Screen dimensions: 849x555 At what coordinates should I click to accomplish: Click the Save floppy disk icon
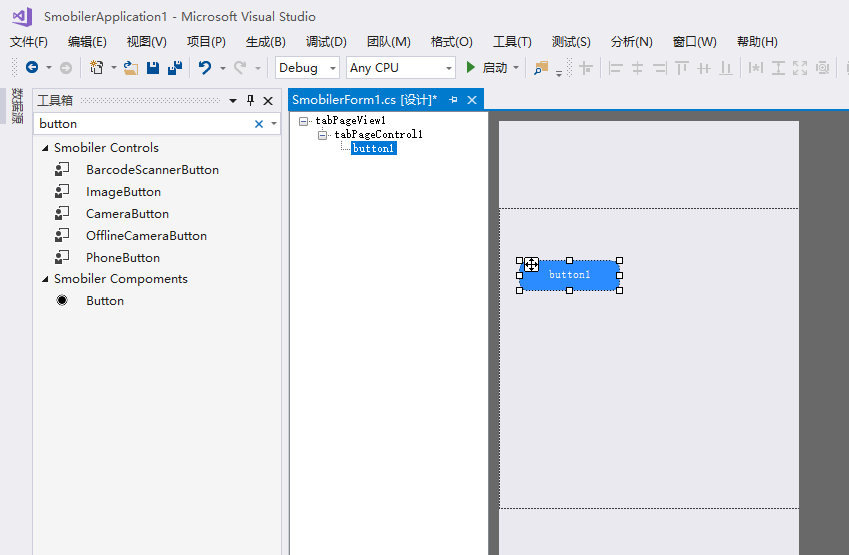coord(153,68)
